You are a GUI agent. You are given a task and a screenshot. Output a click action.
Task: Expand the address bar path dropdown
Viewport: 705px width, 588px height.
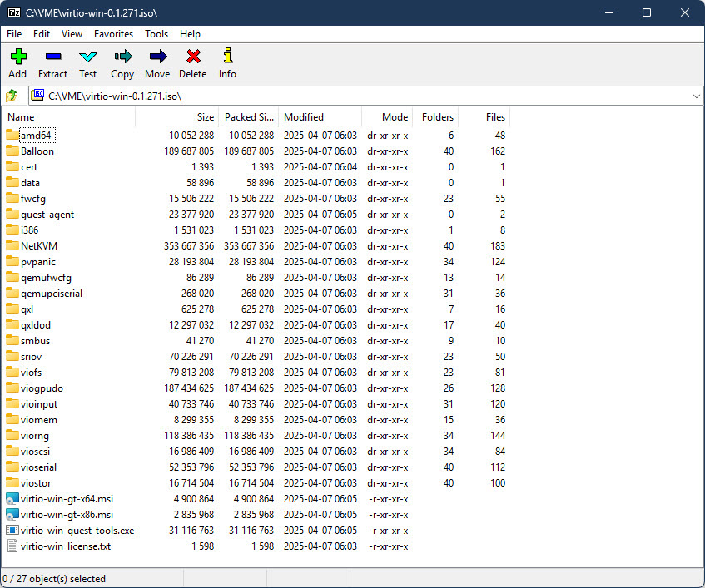pos(696,96)
